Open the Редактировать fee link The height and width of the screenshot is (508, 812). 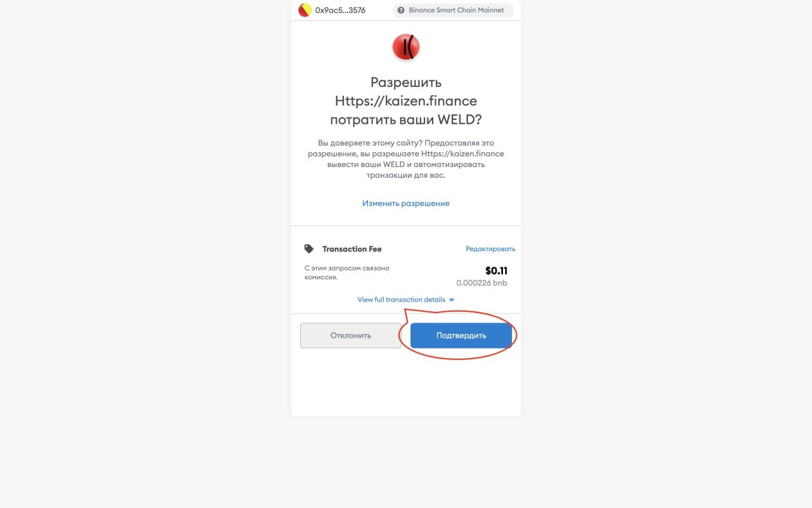[490, 249]
